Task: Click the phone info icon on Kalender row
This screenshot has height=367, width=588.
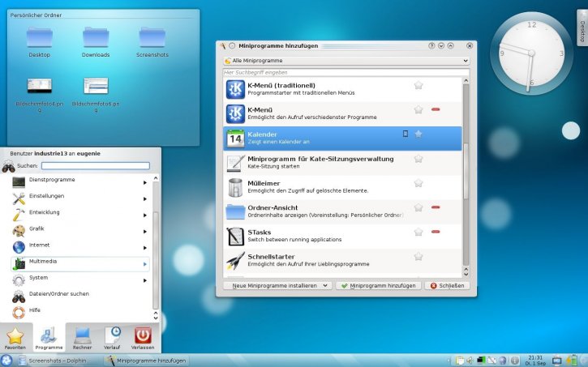Action: coord(406,134)
